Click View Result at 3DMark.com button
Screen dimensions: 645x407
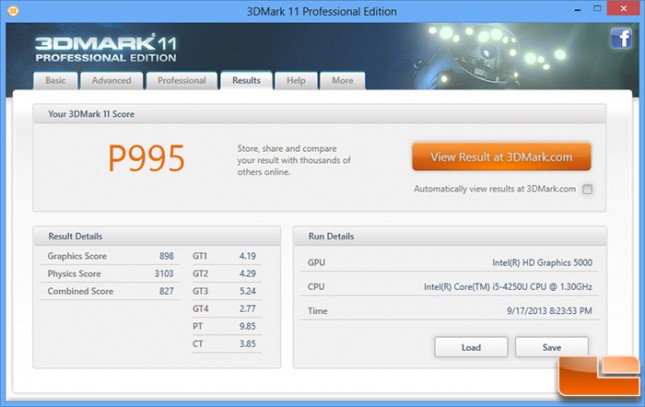pyautogui.click(x=501, y=157)
